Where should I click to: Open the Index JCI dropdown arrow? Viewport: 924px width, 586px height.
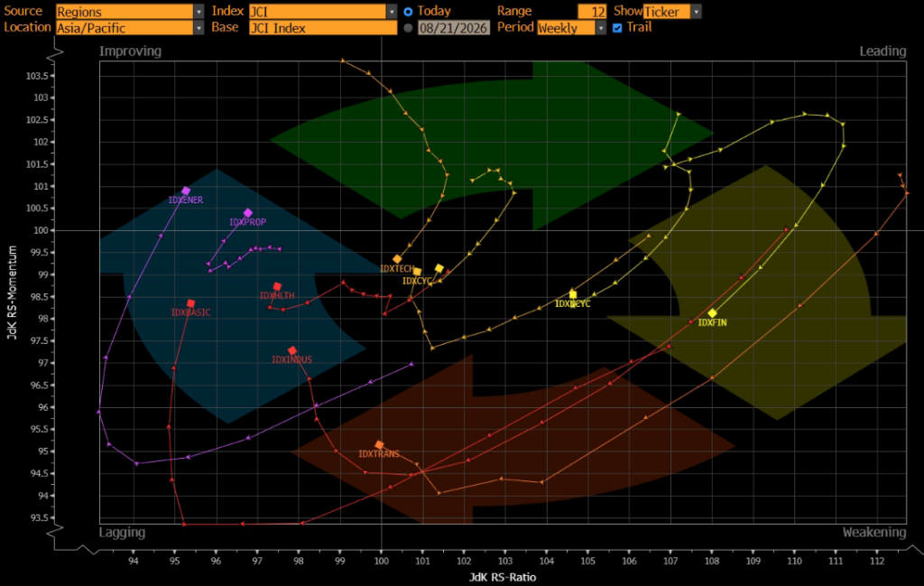point(392,11)
